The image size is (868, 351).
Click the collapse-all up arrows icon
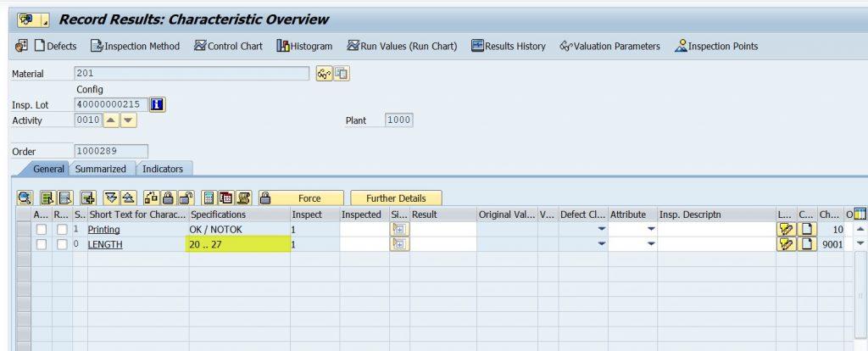pos(129,198)
